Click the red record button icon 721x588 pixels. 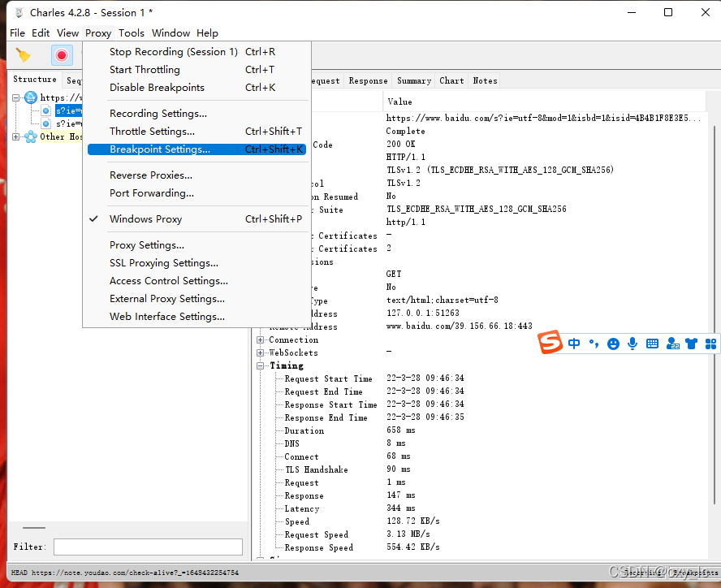pyautogui.click(x=62, y=55)
